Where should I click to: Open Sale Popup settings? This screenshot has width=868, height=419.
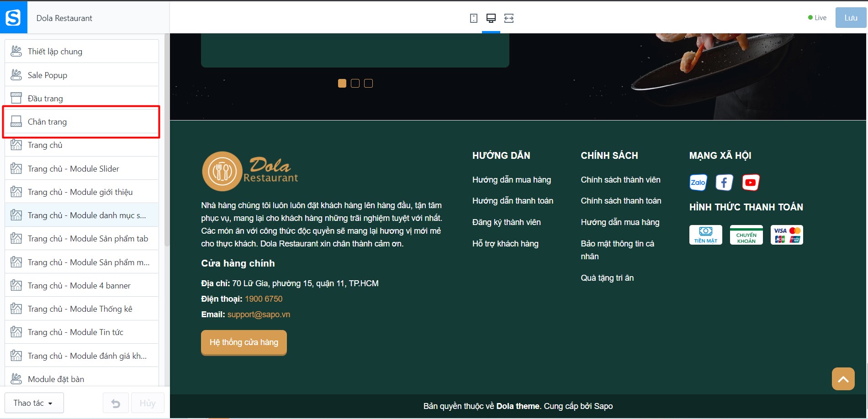click(82, 75)
